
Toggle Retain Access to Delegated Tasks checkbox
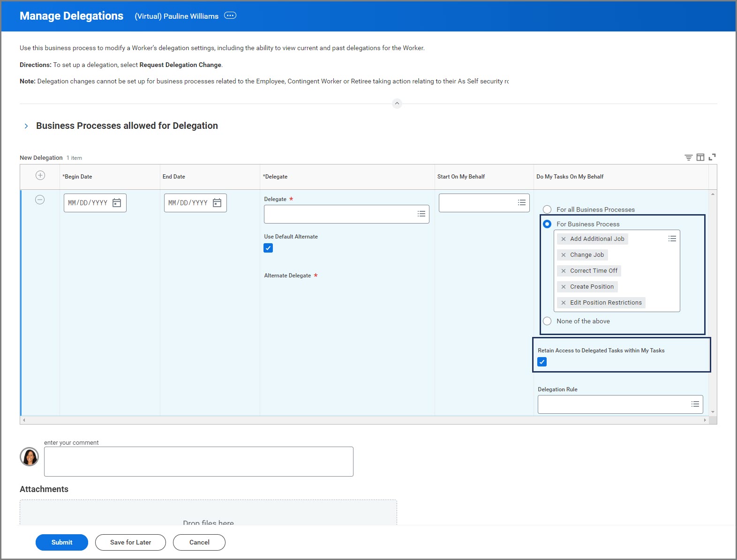(x=542, y=362)
